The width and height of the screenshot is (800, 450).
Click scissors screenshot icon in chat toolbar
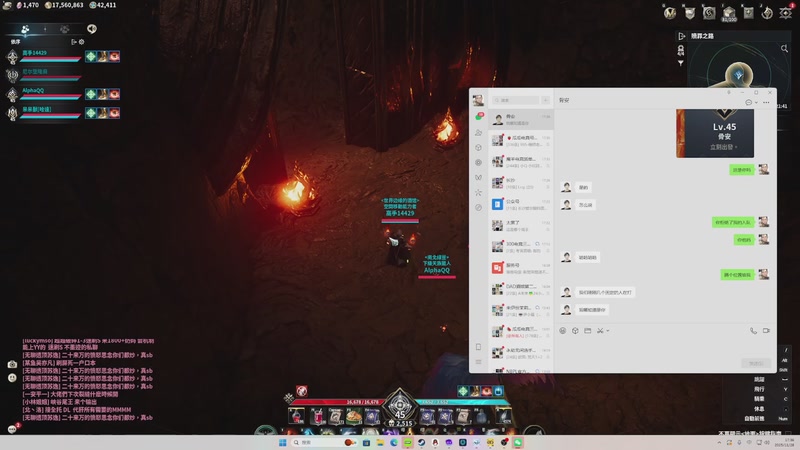(601, 331)
